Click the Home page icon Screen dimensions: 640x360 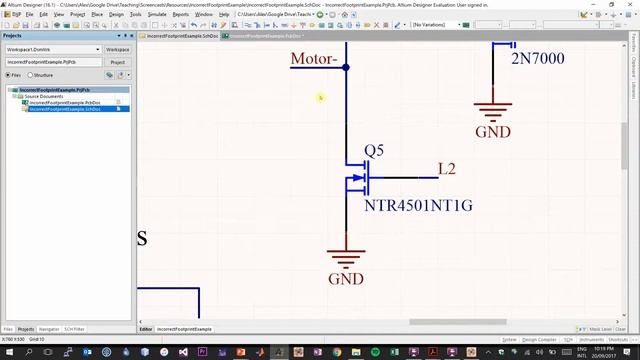(x=344, y=15)
